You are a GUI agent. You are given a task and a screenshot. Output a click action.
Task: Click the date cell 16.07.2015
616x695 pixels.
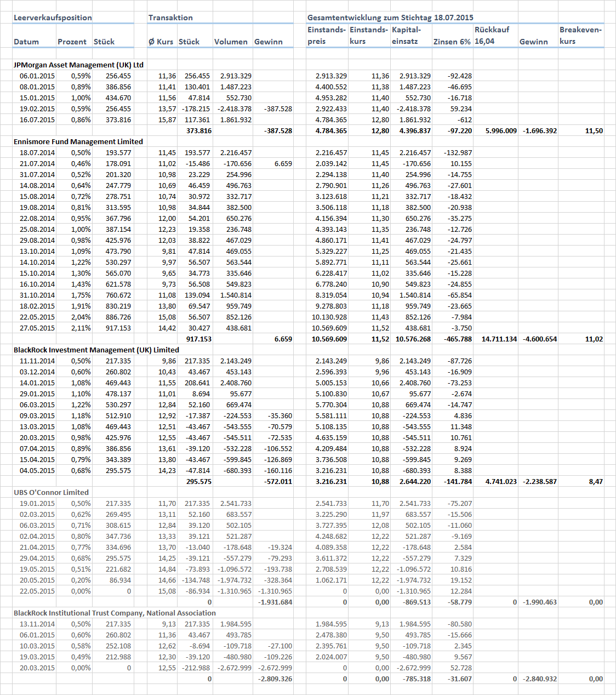(x=37, y=119)
